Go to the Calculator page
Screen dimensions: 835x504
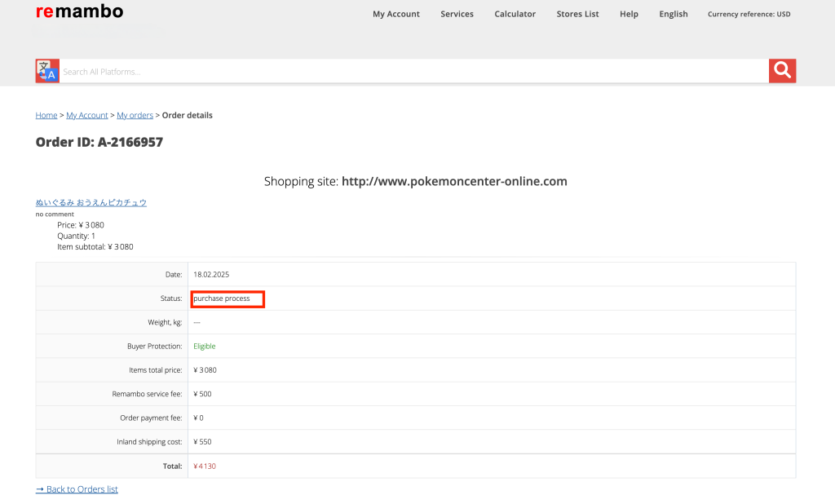tap(515, 14)
